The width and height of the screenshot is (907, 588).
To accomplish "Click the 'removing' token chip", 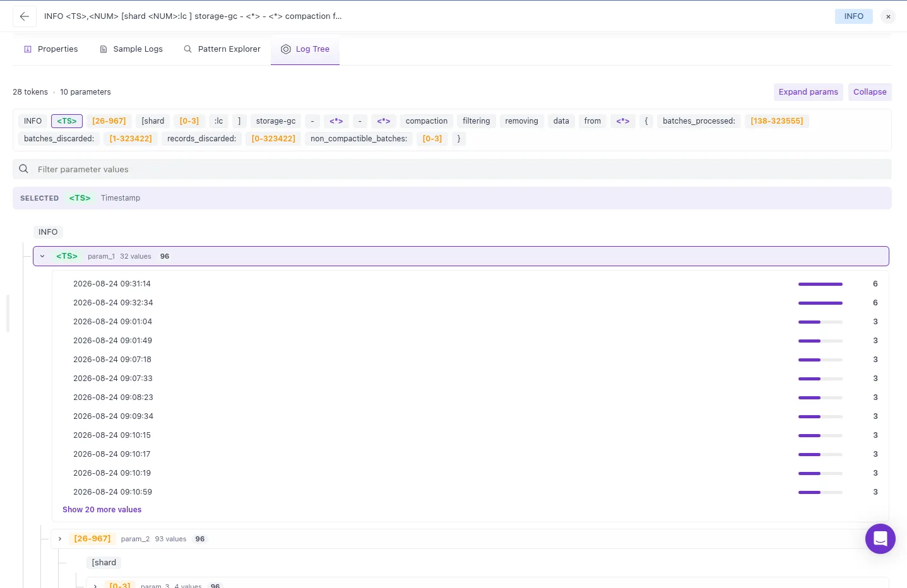I will (521, 121).
